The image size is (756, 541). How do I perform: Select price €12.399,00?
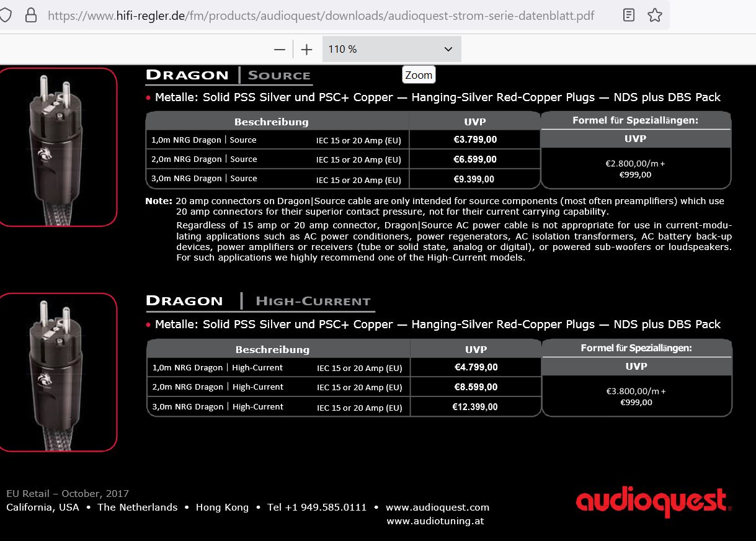click(475, 407)
